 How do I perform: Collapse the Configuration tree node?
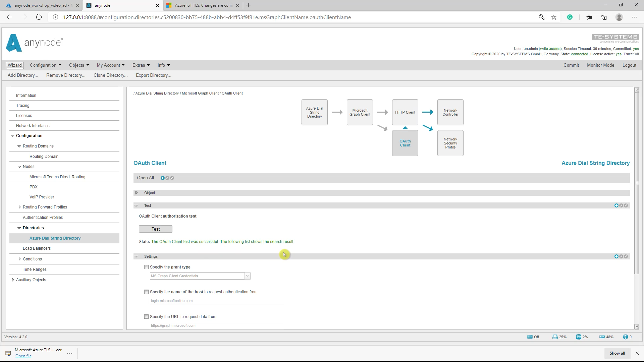coord(13,136)
